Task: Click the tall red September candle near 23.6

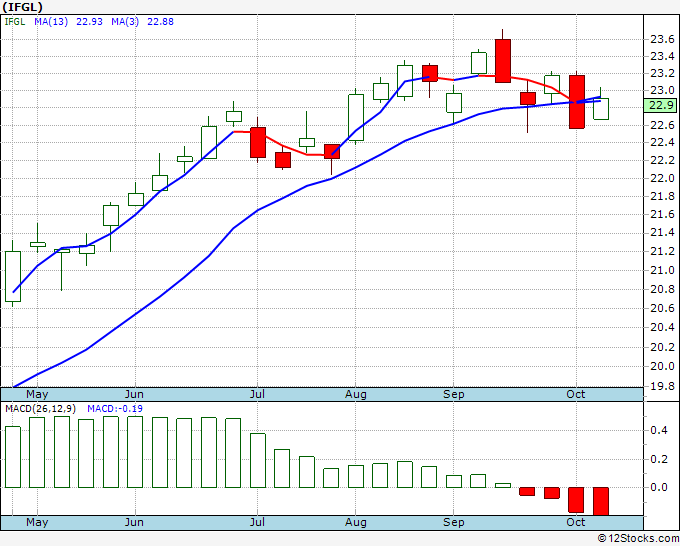Action: tap(503, 61)
